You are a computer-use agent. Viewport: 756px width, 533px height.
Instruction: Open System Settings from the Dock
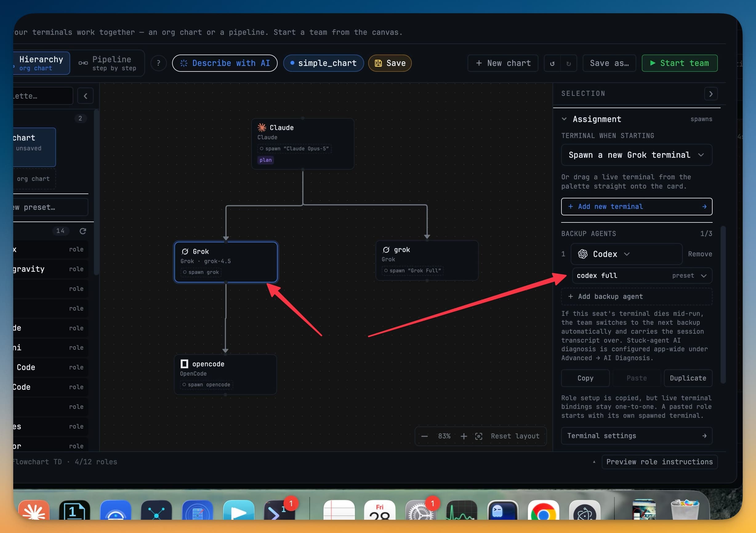(421, 511)
